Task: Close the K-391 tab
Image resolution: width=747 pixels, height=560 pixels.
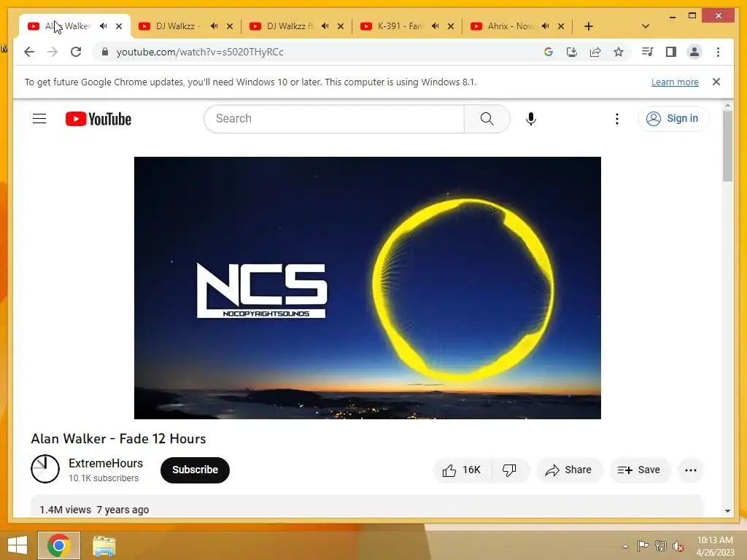Action: (451, 26)
